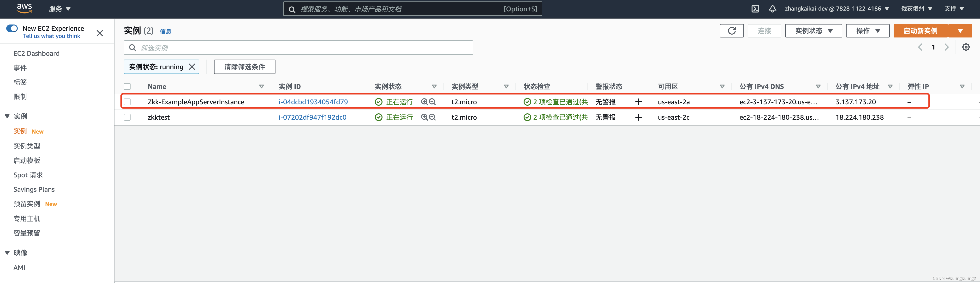Open the 服务 services menu
The height and width of the screenshot is (283, 980).
60,9
